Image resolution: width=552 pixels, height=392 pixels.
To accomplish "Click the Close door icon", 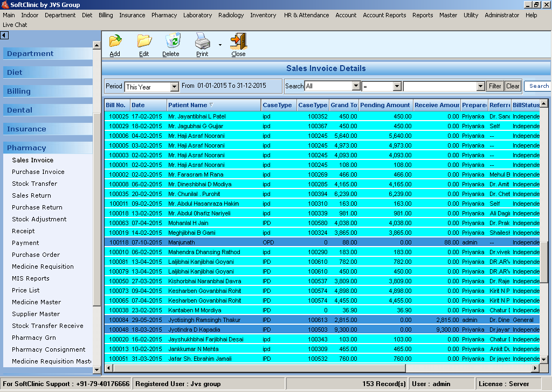I will click(x=238, y=41).
